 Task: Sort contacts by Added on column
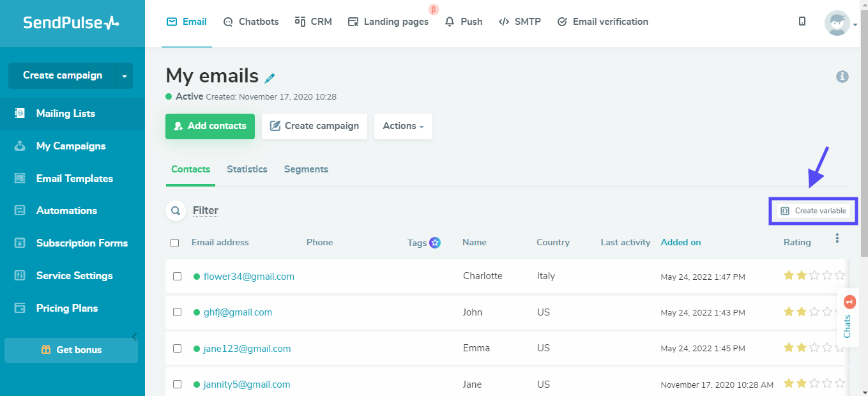tap(680, 243)
